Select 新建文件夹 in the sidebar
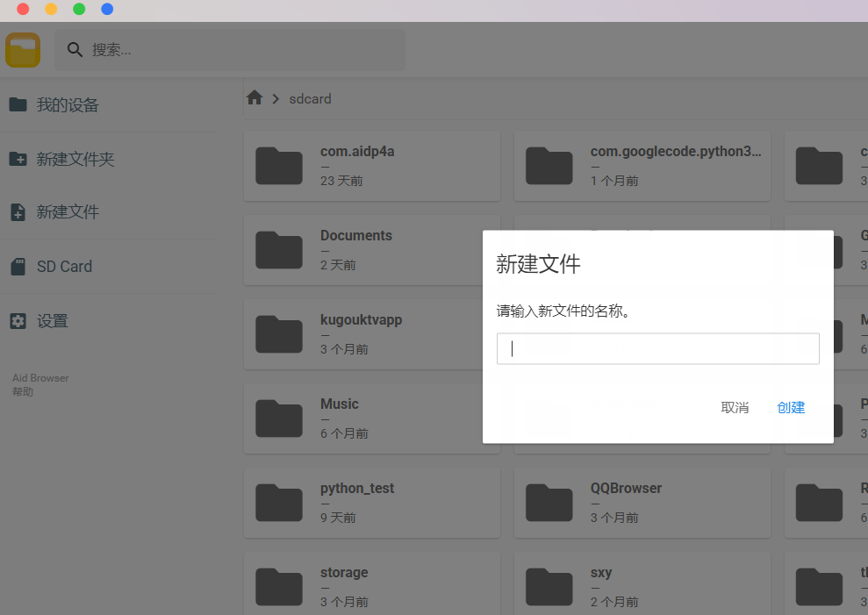The image size is (868, 615). 75,160
